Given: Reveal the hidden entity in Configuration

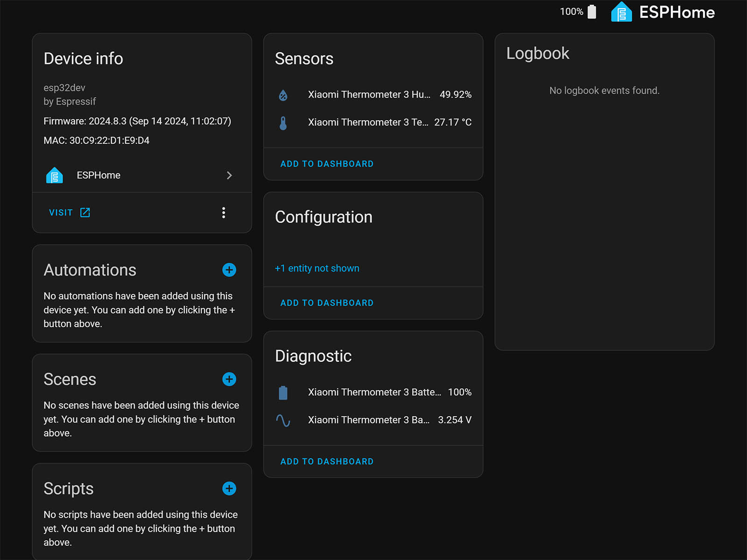Looking at the screenshot, I should pyautogui.click(x=317, y=268).
